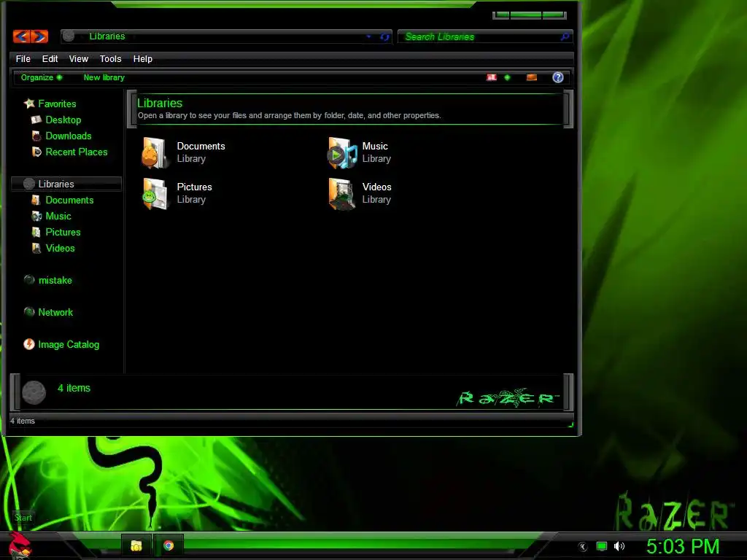Open Desktop in Favorites
This screenshot has width=747, height=560.
[x=63, y=120]
